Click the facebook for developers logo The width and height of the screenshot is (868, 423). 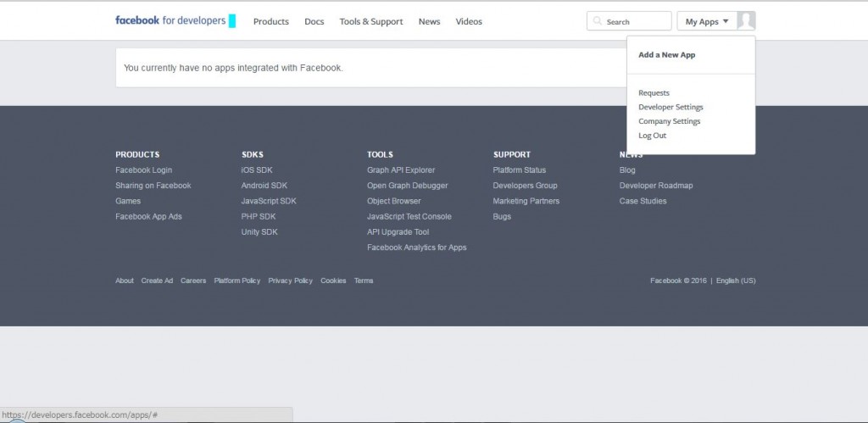pos(170,21)
